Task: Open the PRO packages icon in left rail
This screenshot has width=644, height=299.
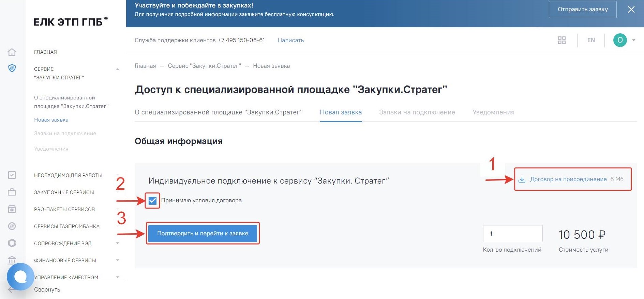Action: click(12, 209)
